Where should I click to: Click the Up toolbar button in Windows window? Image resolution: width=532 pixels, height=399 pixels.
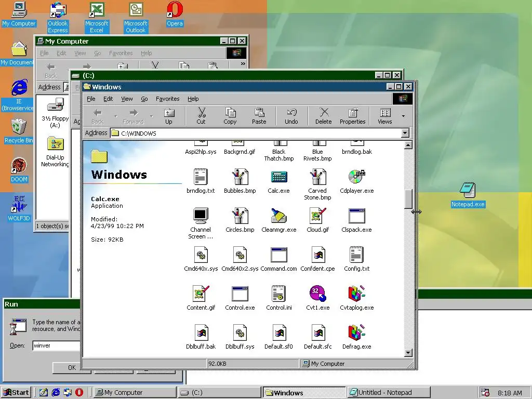pos(169,116)
